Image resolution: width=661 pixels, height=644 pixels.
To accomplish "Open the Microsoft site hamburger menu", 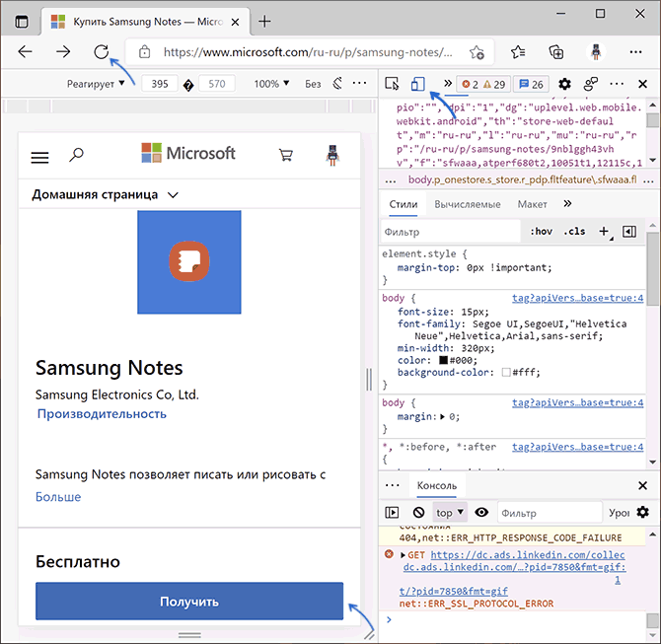I will point(40,157).
